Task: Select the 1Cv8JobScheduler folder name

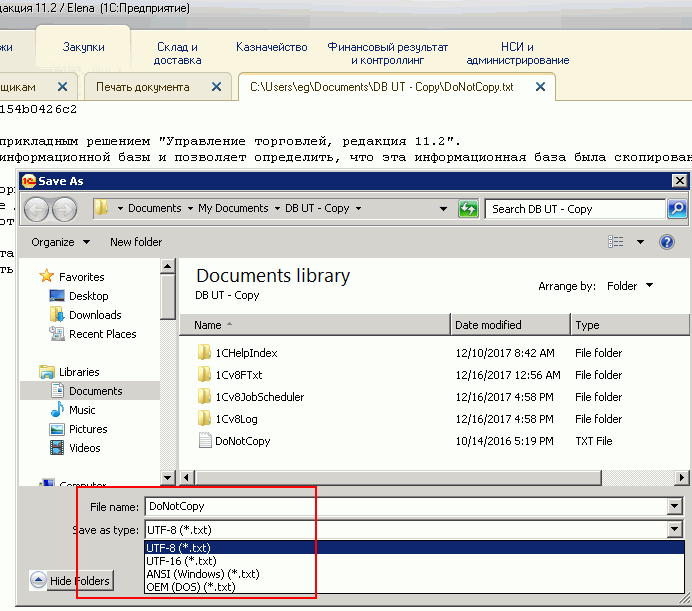Action: pyautogui.click(x=260, y=397)
